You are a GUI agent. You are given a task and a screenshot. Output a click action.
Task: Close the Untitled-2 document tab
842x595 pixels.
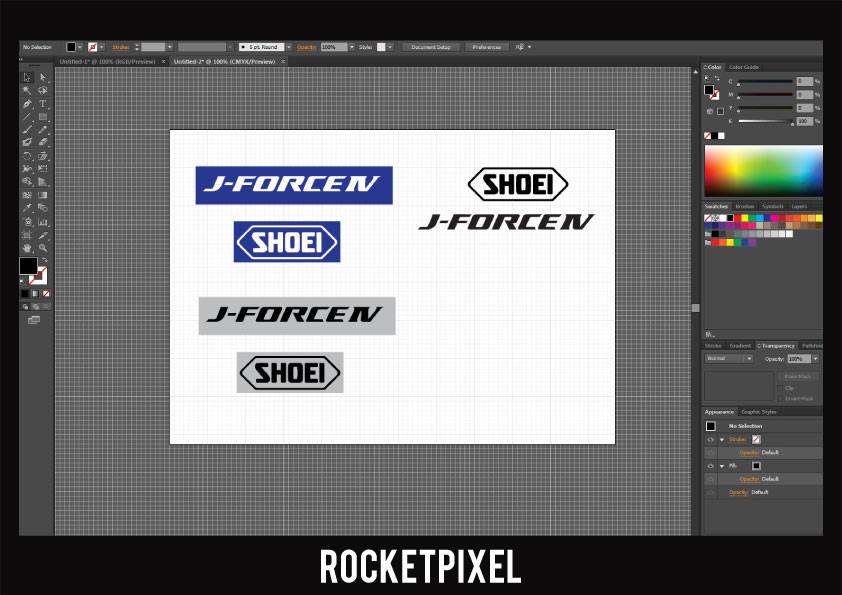coord(283,62)
